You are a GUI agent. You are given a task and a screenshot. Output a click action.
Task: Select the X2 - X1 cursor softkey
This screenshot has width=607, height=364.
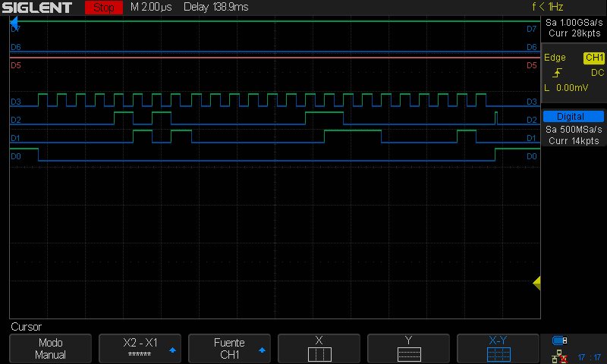point(140,349)
